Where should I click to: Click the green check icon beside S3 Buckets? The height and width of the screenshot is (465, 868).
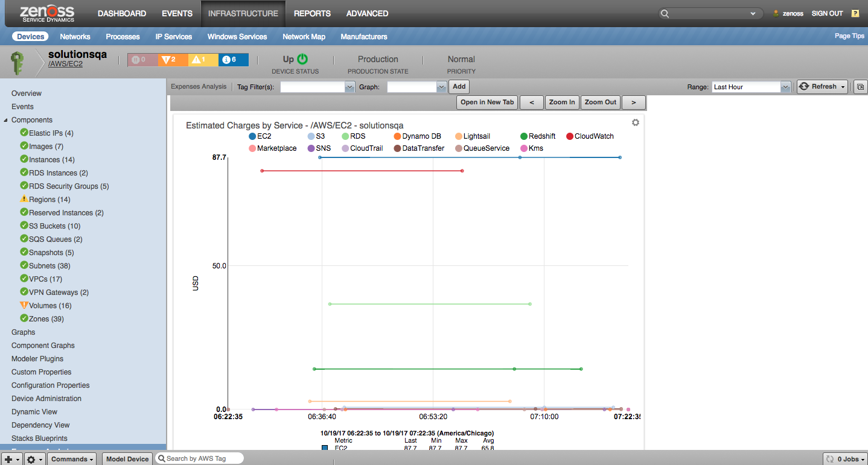click(24, 226)
